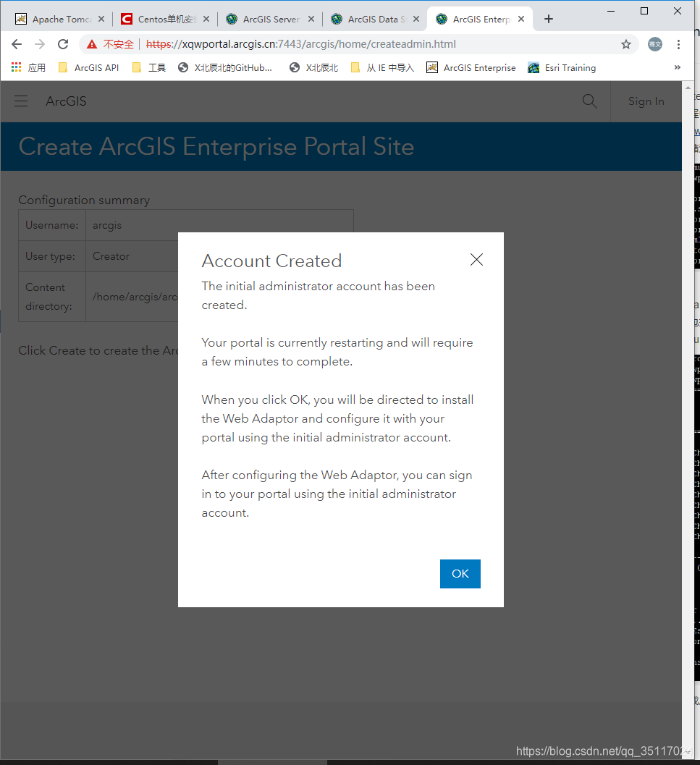Open the X北辰北 bookmark
Image resolution: width=700 pixels, height=765 pixels.
[x=313, y=67]
